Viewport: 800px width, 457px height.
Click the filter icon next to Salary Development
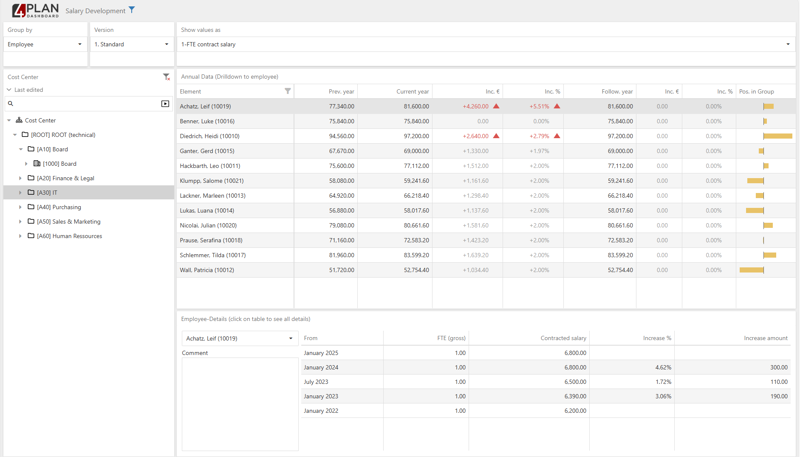[x=132, y=11]
